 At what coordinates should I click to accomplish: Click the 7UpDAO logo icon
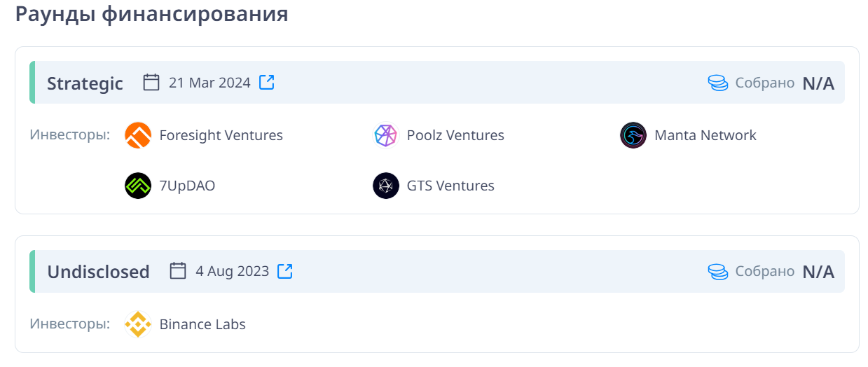point(138,186)
